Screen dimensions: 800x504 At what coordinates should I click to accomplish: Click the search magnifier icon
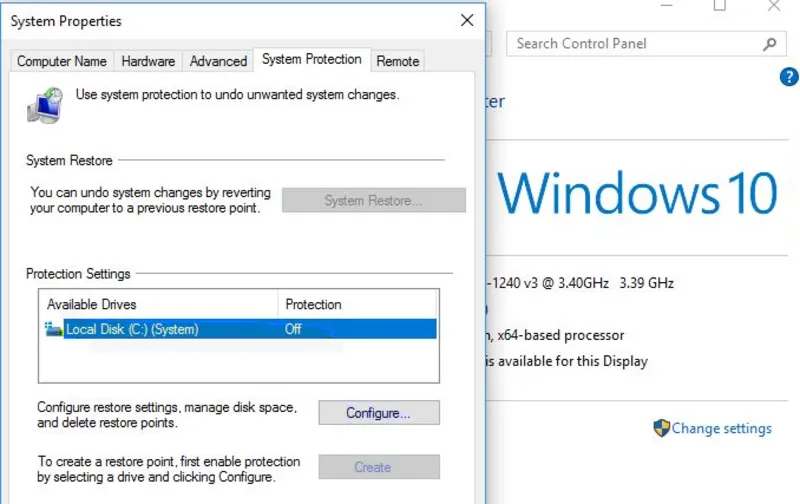[x=769, y=44]
